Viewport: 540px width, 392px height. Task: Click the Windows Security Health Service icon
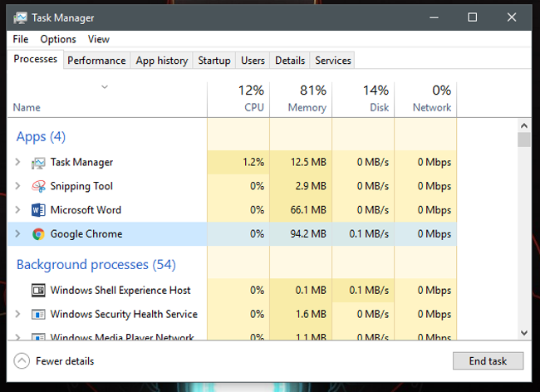pyautogui.click(x=38, y=315)
